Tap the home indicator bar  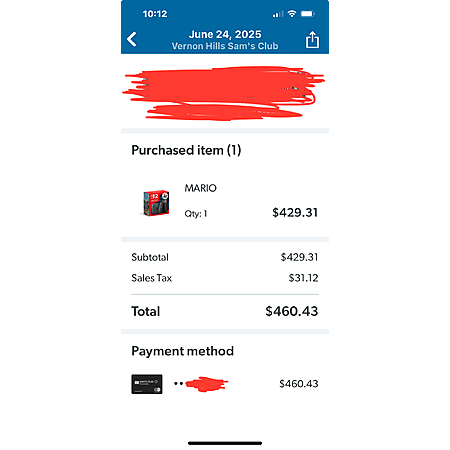(225, 443)
